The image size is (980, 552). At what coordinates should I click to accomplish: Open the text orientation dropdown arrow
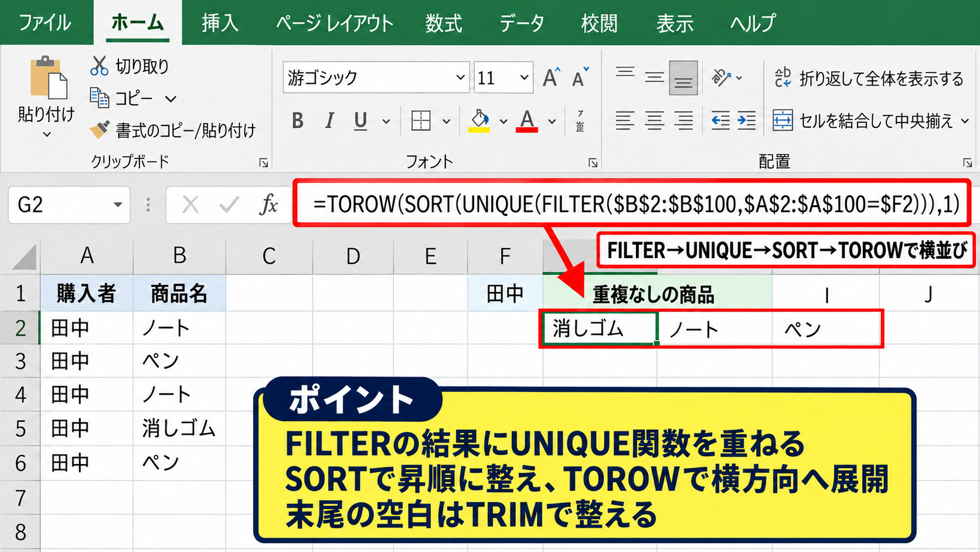tap(739, 77)
